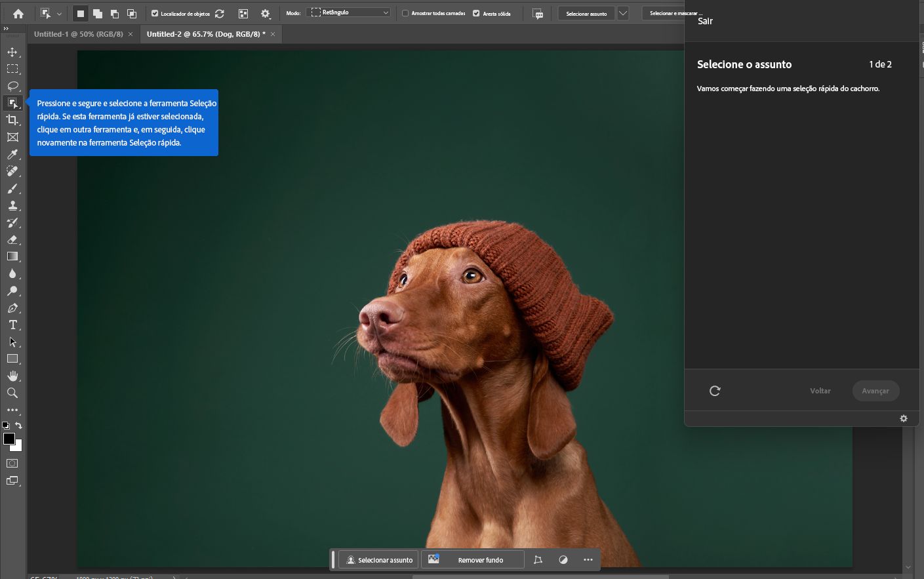Switch to the Untitled-1 document tab
The height and width of the screenshot is (579, 924).
pyautogui.click(x=78, y=34)
